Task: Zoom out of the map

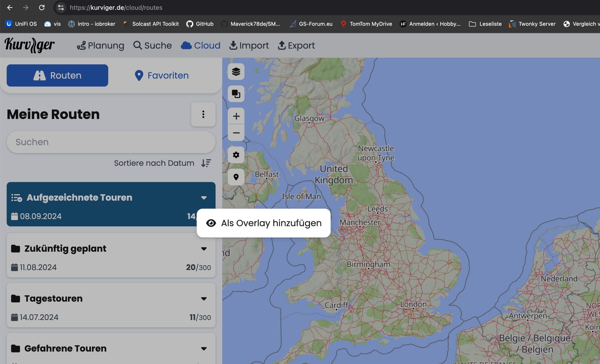Action: 236,133
